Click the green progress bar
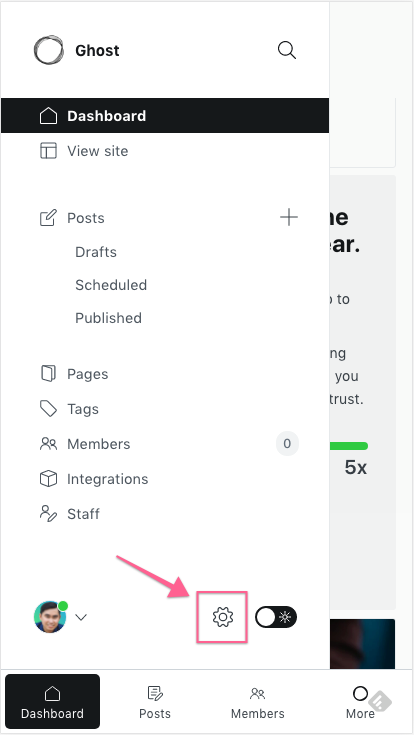 click(349, 446)
